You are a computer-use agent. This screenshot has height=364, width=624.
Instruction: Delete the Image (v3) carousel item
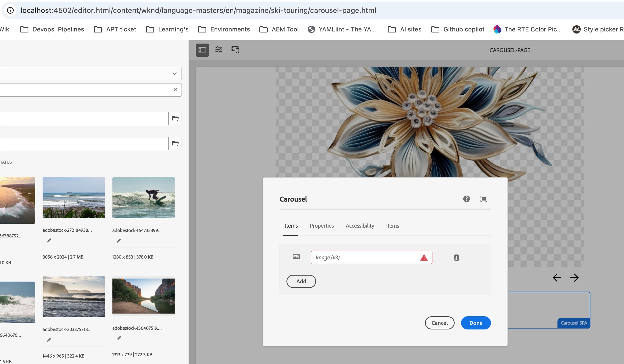coord(456,257)
